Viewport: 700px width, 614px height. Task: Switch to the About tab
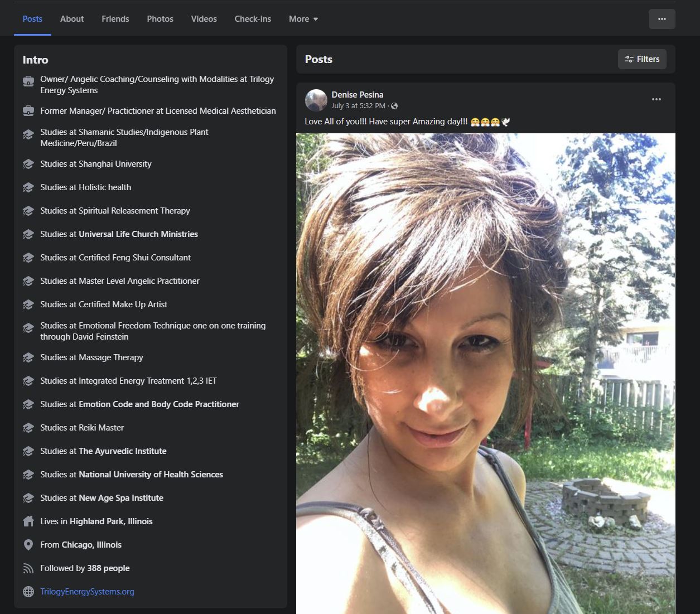click(72, 19)
